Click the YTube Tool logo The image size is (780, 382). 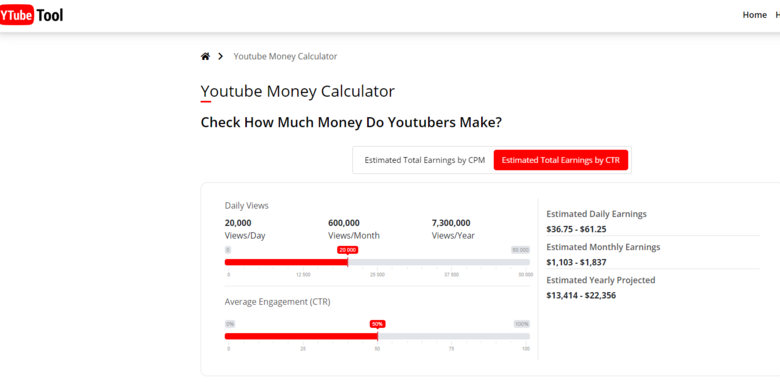pos(32,15)
